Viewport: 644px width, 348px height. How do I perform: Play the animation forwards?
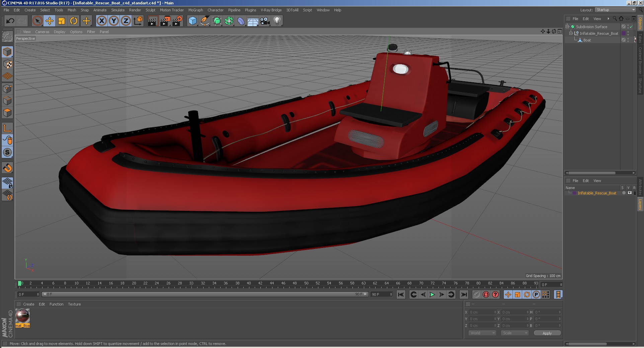coord(432,294)
